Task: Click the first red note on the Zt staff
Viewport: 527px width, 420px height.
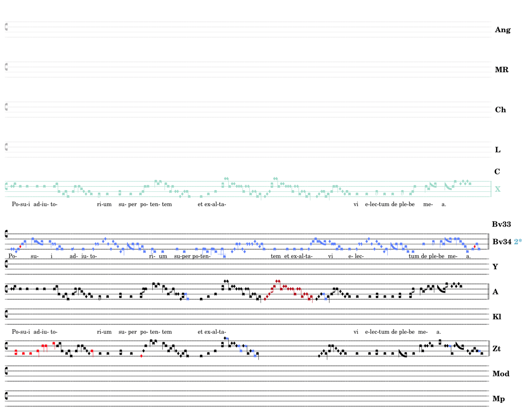Action: pos(16,352)
